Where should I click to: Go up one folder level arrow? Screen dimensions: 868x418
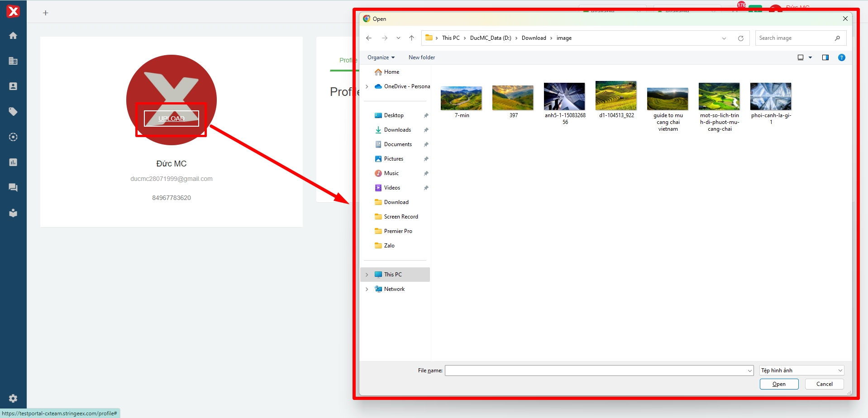tap(411, 38)
